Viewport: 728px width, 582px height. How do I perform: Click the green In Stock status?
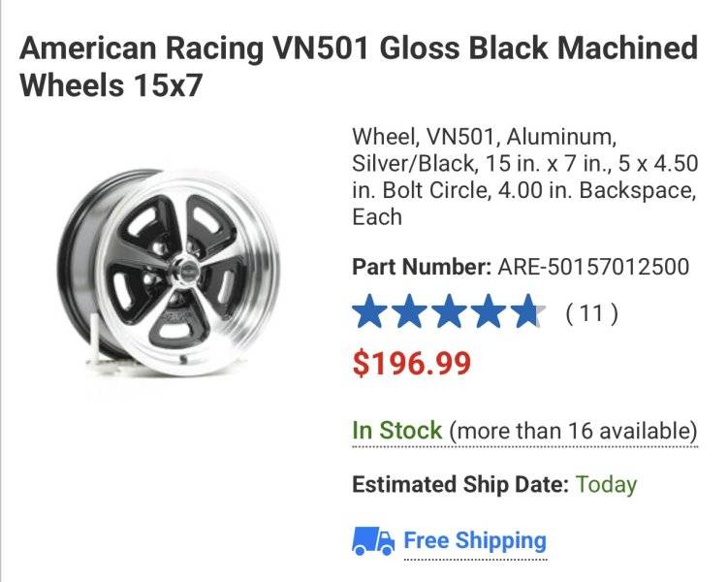(x=396, y=430)
